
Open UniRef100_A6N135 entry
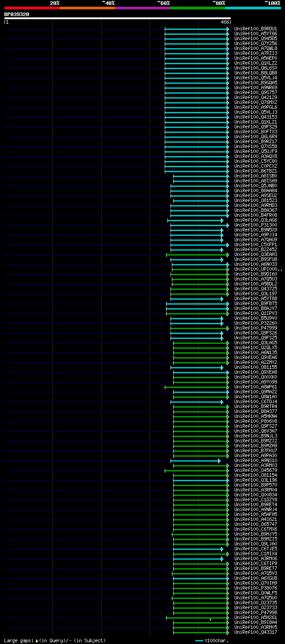click(256, 353)
